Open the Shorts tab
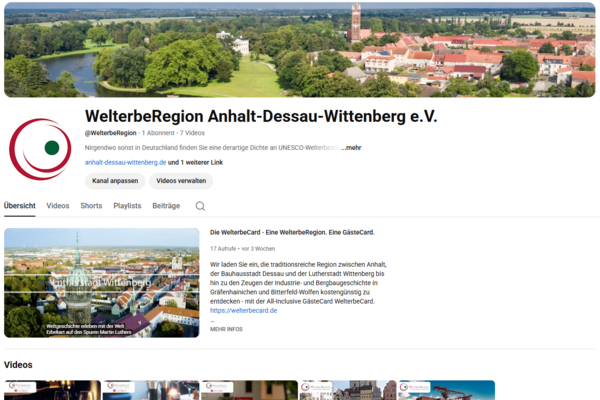 [x=91, y=206]
